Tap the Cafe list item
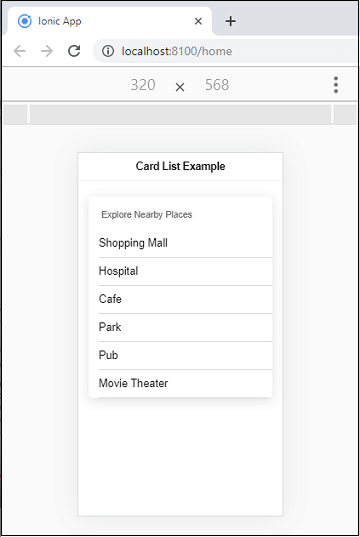The image size is (360, 537). point(181,299)
